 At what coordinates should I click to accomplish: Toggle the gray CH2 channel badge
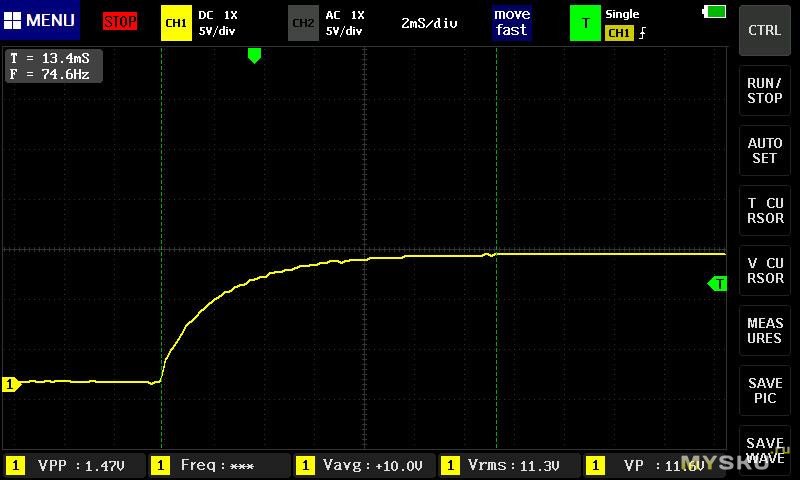303,22
